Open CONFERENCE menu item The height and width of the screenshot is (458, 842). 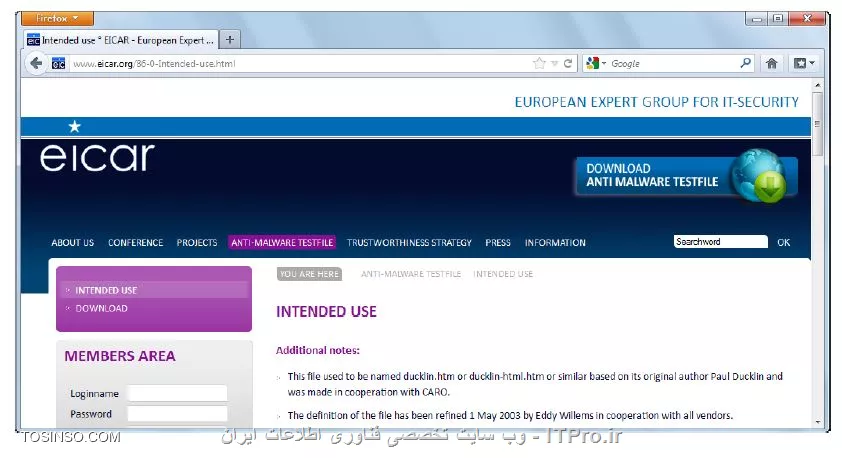135,243
